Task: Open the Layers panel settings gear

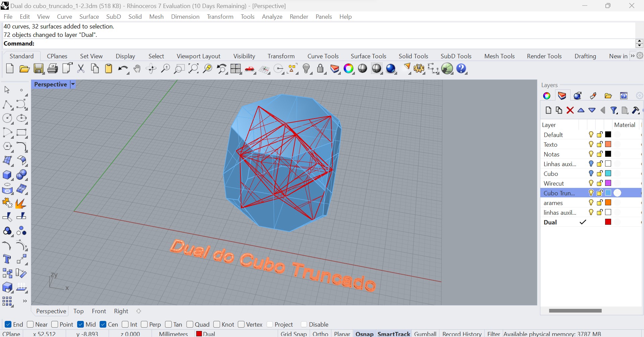Action: tap(640, 96)
